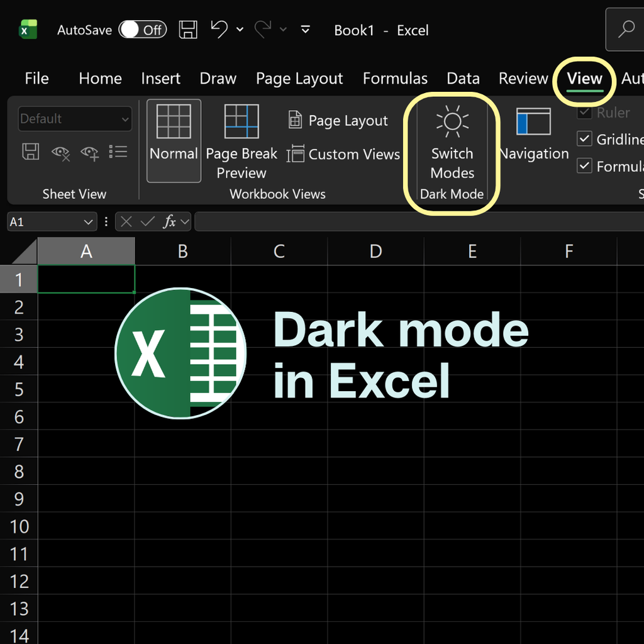Uncheck the Gridlines checkbox

(584, 139)
